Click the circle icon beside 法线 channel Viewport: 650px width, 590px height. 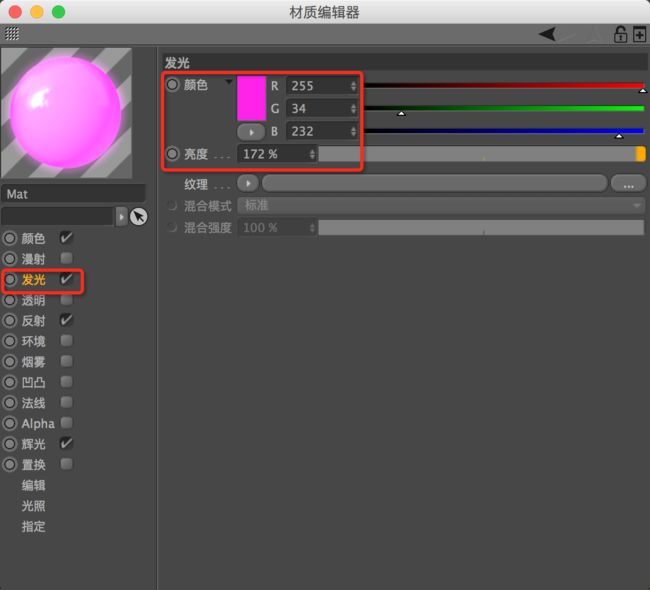pyautogui.click(x=10, y=403)
